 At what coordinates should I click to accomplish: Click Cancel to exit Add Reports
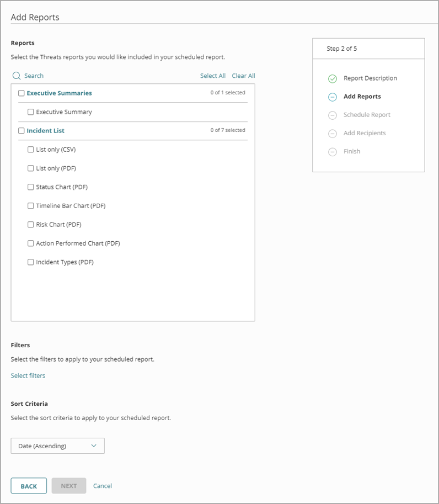tap(103, 486)
